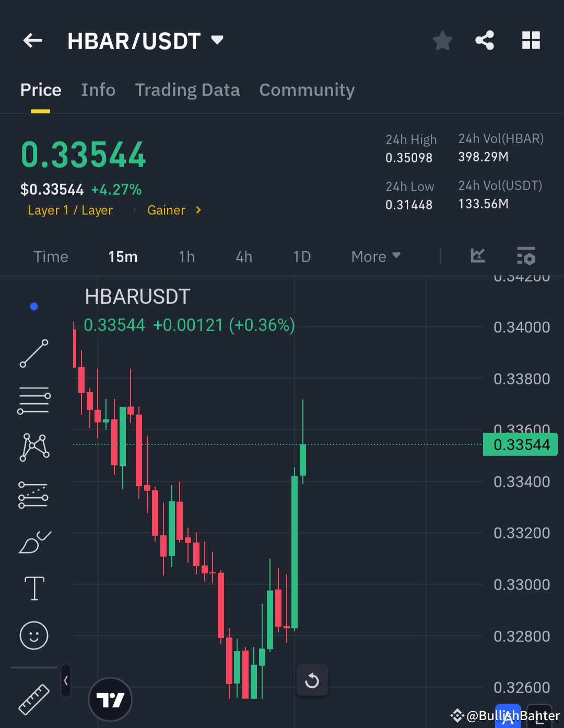
Task: Refresh the chart view
Action: click(312, 680)
